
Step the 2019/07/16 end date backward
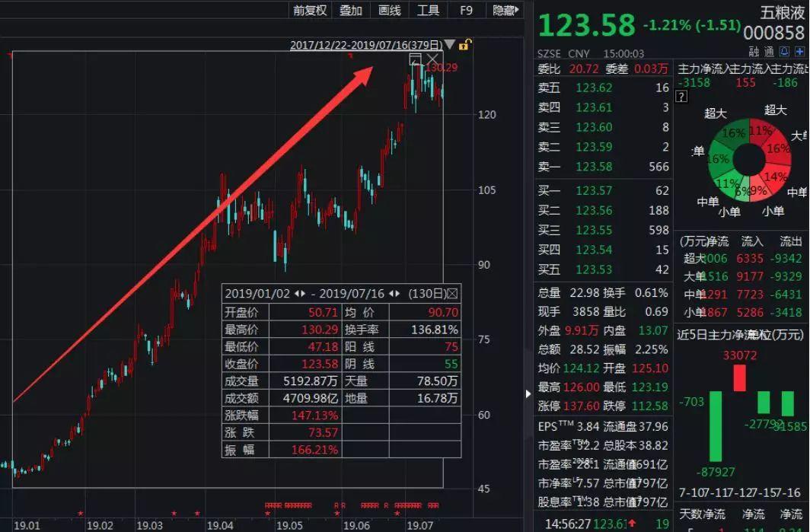tap(391, 294)
